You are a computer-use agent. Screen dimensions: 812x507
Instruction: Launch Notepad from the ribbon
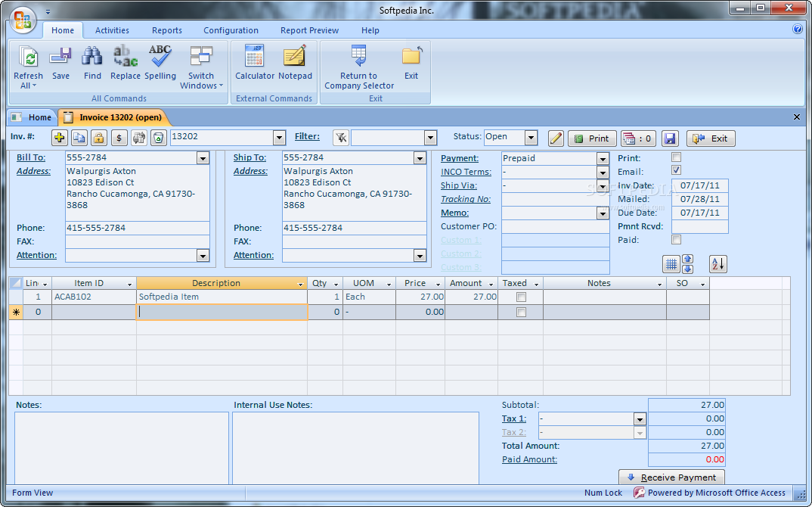click(x=295, y=55)
